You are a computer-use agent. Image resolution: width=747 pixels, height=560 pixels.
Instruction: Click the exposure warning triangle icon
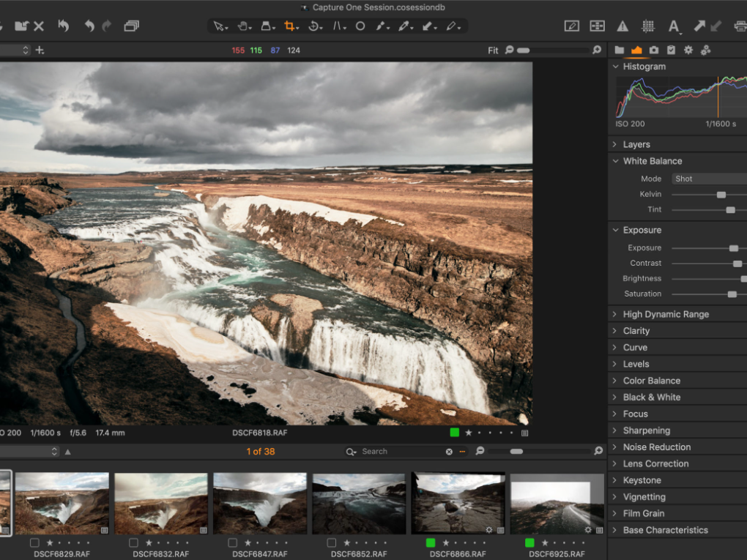point(622,26)
